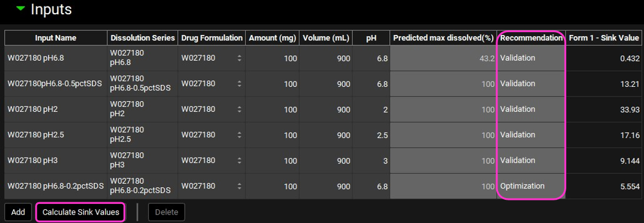Select input name cell W027180 pH6.8
Screen dimensions: 644x223
pyautogui.click(x=56, y=58)
